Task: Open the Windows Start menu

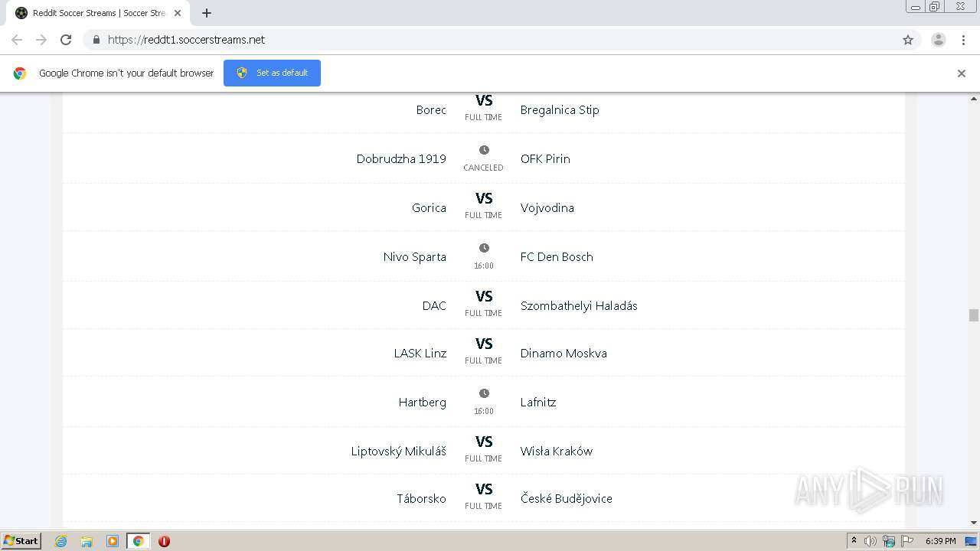Action: point(21,541)
